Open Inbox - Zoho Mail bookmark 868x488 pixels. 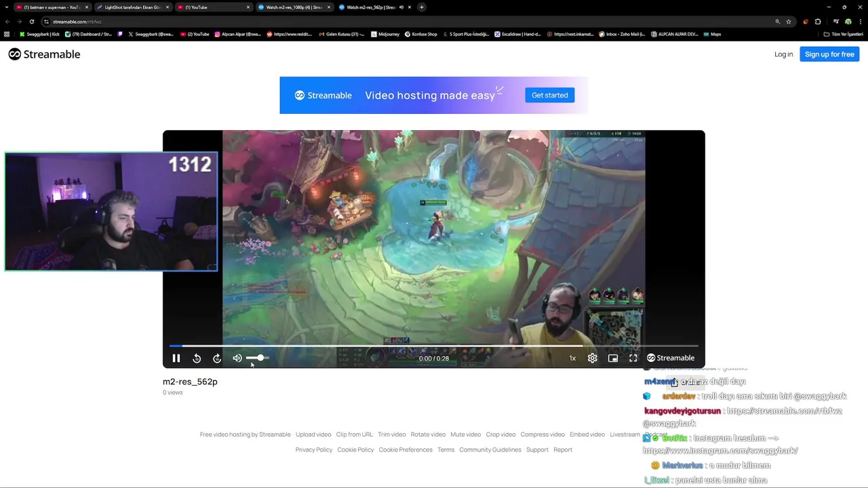(x=623, y=34)
